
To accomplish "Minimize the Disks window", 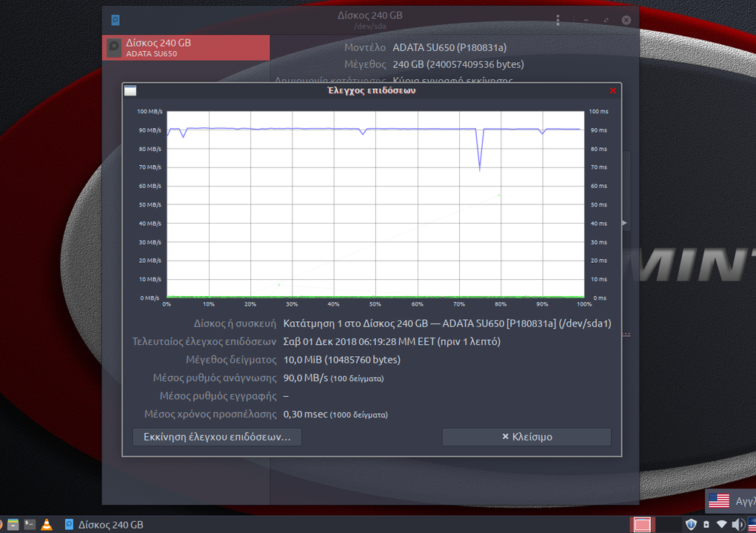I will pos(586,20).
